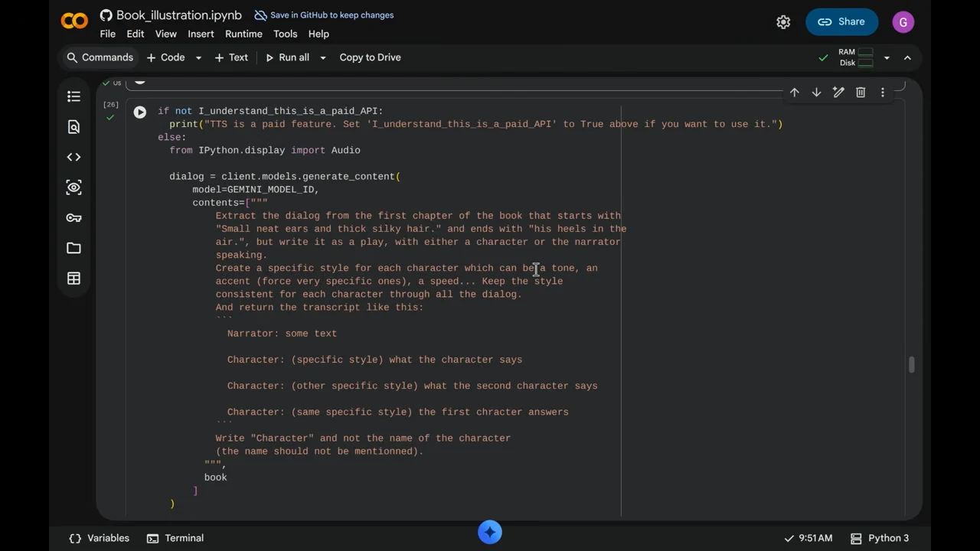This screenshot has width=980, height=551.
Task: Move the cell down
Action: [x=816, y=93]
